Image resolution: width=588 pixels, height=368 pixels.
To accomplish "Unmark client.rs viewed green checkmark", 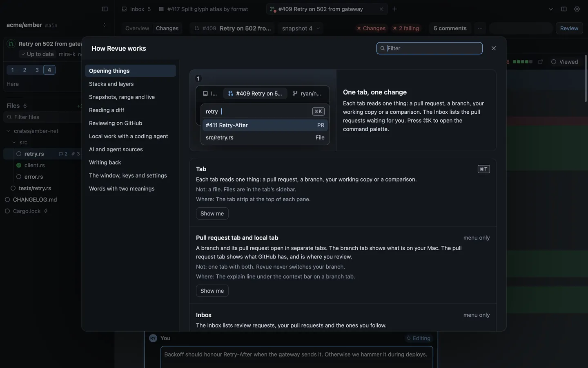I will click(x=19, y=165).
